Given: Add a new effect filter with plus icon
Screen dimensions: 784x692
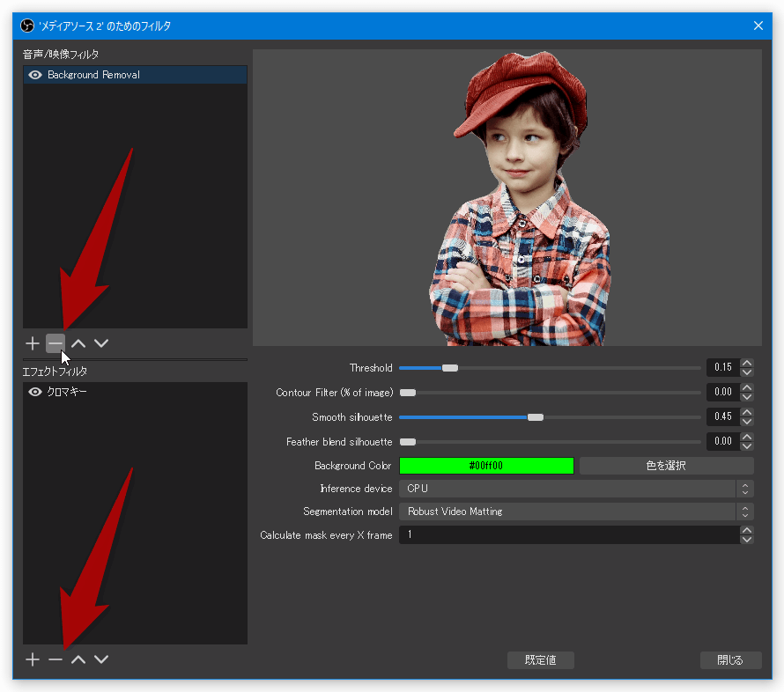Looking at the screenshot, I should (x=33, y=659).
